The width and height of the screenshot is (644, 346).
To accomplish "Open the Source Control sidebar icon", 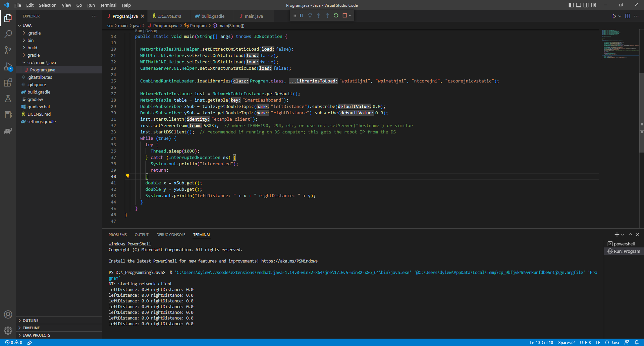I will coord(8,50).
